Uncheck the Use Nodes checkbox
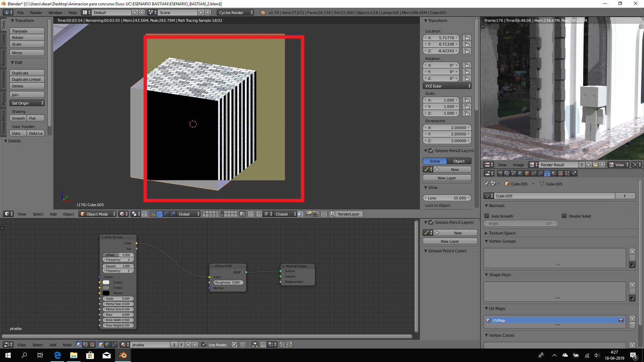This screenshot has width=644, height=362. click(x=204, y=345)
